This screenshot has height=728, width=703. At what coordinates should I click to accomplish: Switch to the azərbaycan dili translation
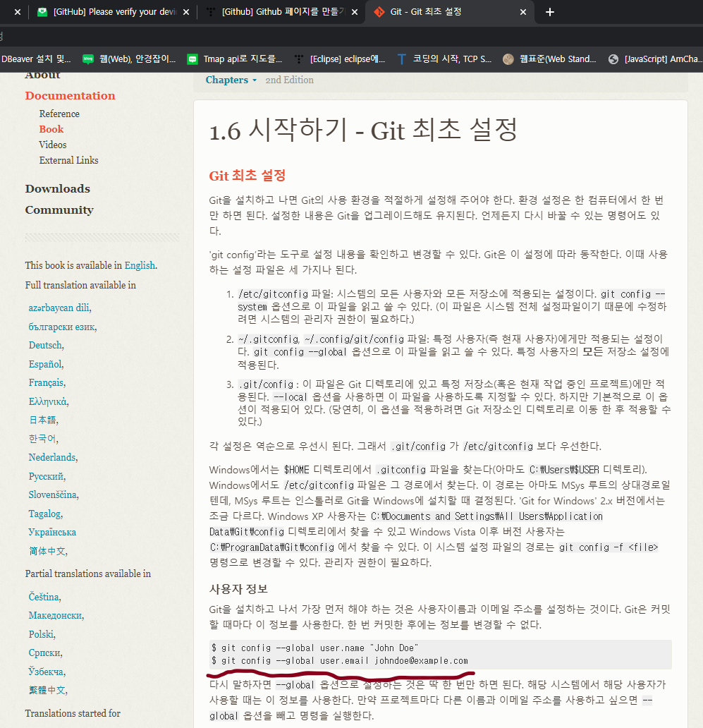point(59,308)
